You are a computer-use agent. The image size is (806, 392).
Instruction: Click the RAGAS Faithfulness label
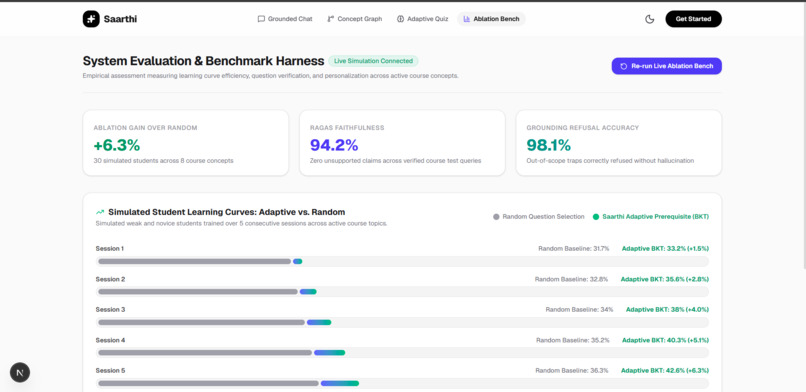point(347,127)
